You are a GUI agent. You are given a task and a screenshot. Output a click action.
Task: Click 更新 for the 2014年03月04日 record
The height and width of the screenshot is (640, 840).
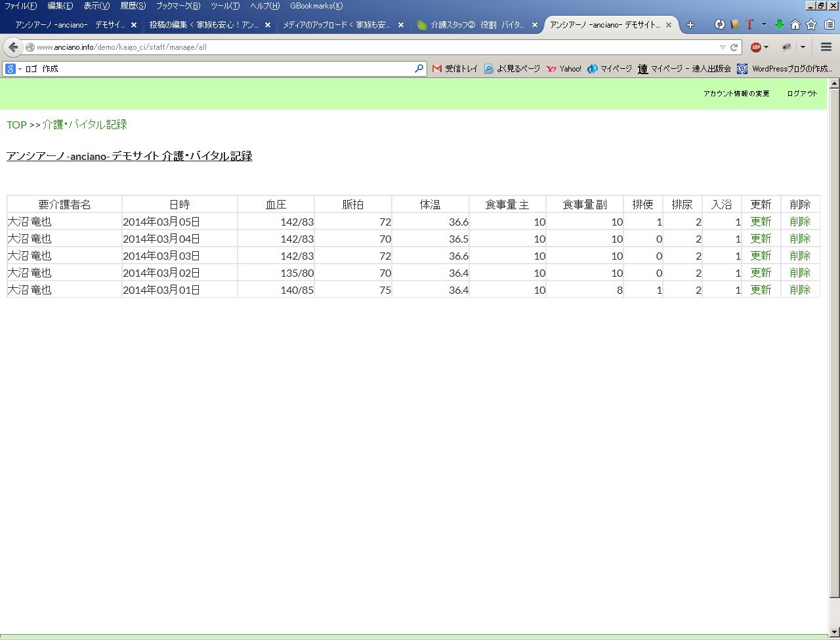761,239
